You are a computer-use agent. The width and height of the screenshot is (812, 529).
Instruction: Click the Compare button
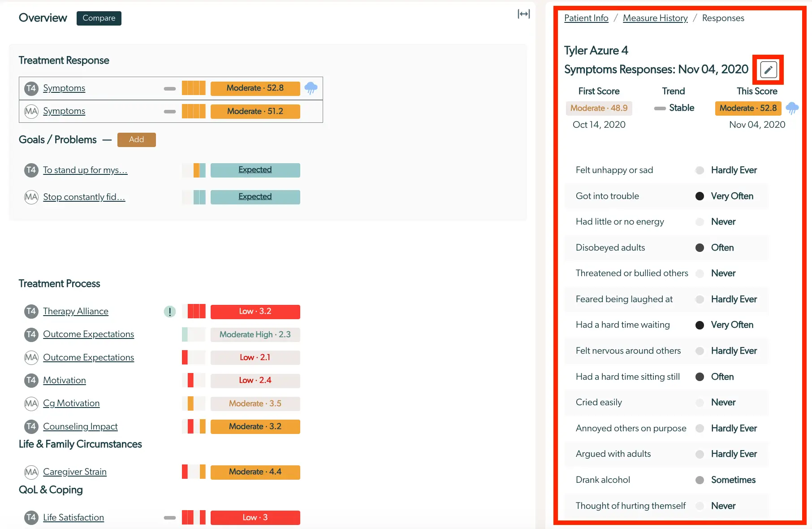click(99, 18)
